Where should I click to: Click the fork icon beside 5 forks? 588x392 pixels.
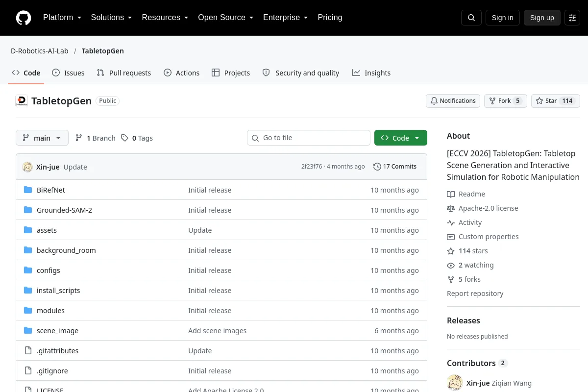pos(451,280)
